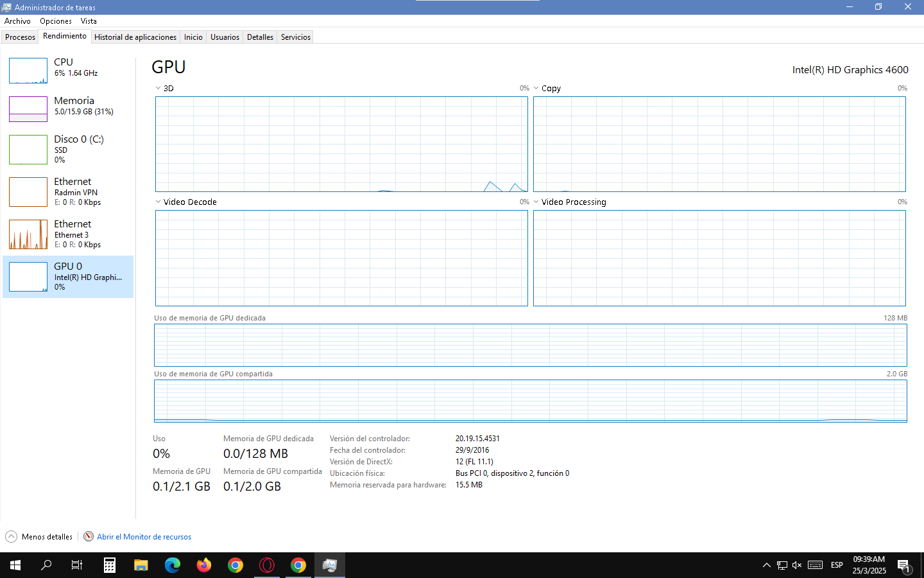Show hidden system tray icons
The height and width of the screenshot is (578, 924).
(766, 565)
